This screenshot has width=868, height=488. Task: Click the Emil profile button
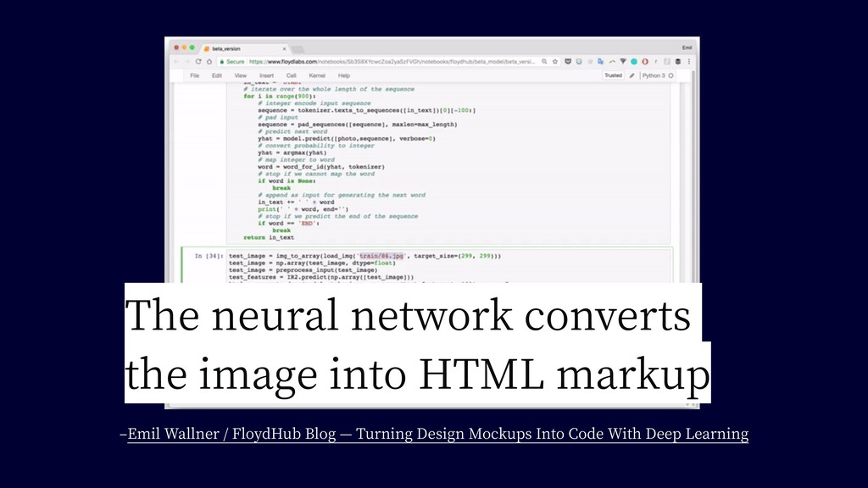tap(687, 48)
